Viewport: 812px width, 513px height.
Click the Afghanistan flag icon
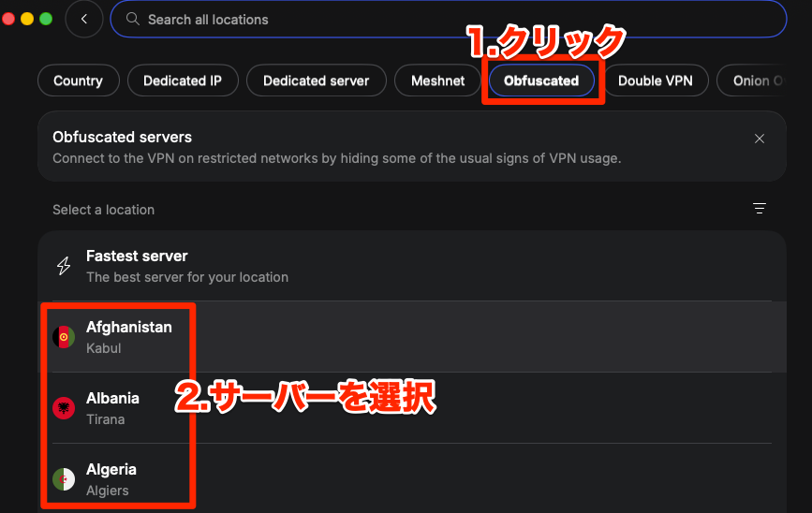[64, 337]
